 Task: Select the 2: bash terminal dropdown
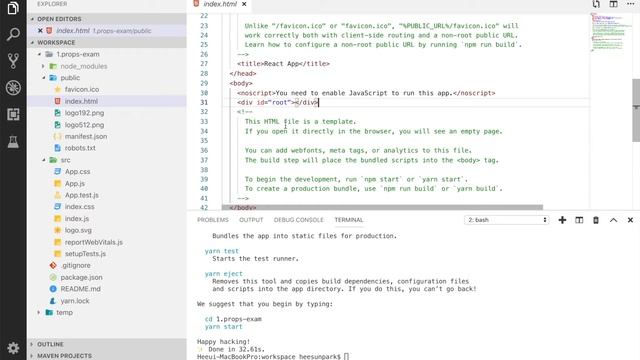507,220
